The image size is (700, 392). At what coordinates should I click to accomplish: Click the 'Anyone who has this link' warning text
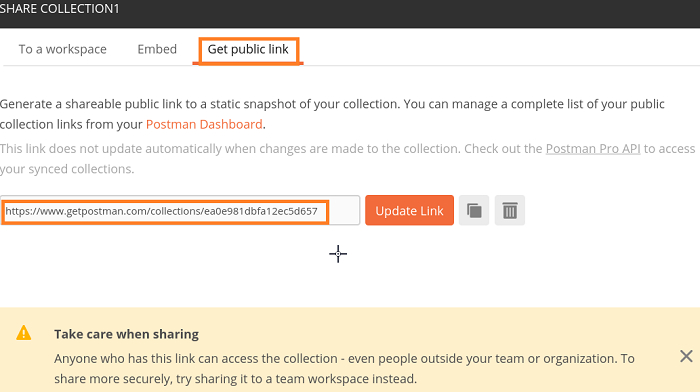click(344, 359)
